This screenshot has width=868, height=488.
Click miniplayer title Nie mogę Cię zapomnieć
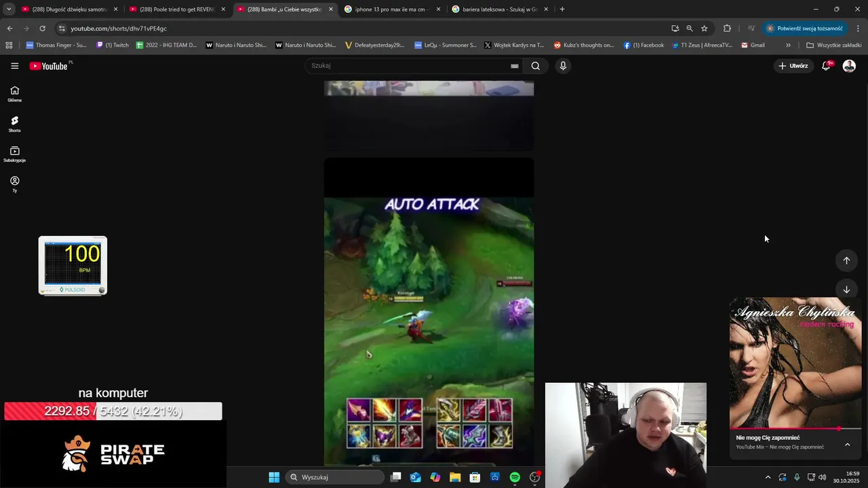click(768, 438)
